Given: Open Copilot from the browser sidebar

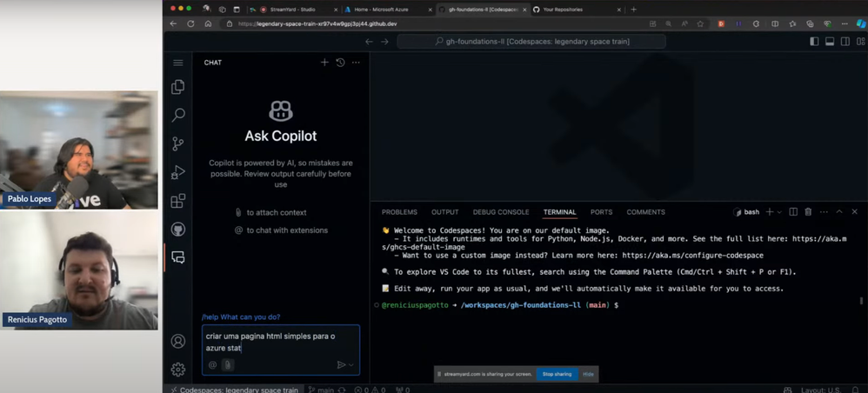Looking at the screenshot, I should [x=861, y=23].
